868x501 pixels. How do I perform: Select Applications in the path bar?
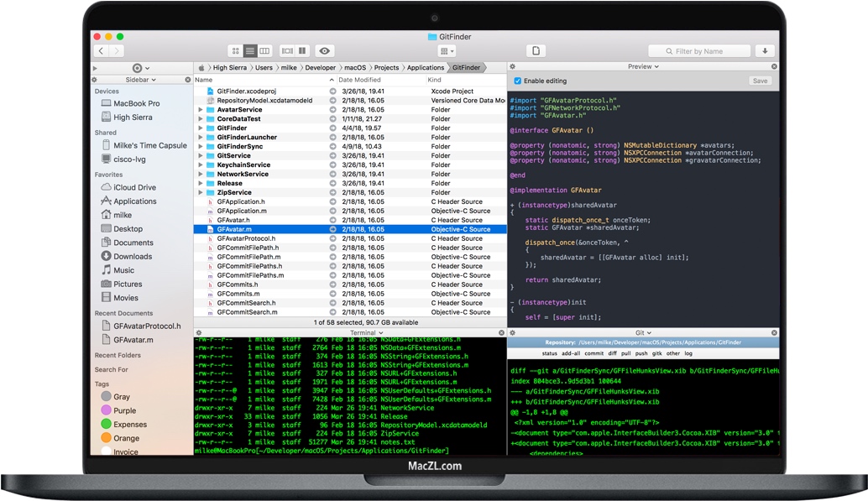[x=426, y=67]
